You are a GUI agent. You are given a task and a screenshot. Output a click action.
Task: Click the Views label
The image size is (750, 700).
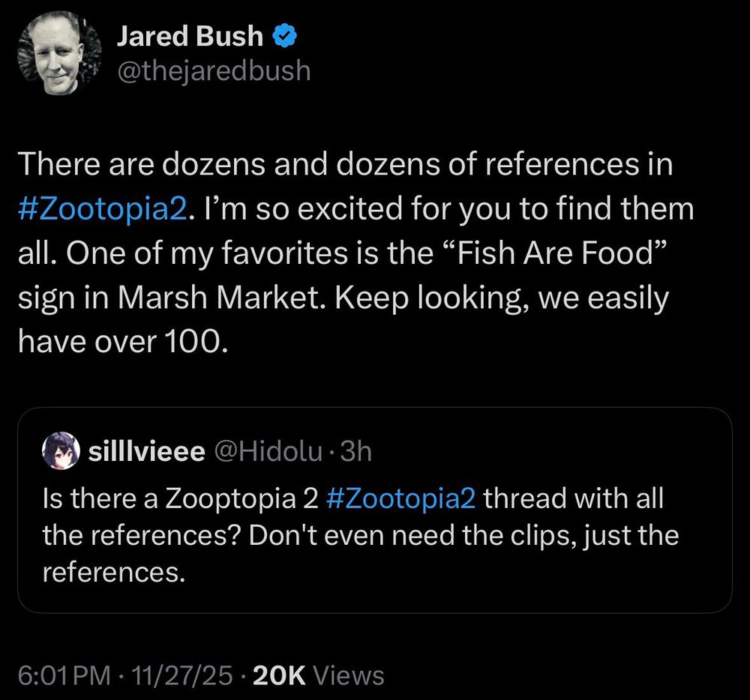click(348, 676)
